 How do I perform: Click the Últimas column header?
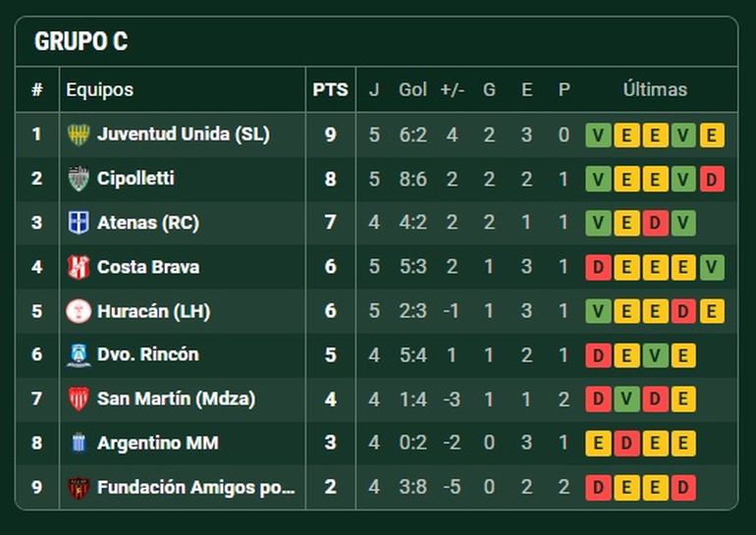(655, 89)
